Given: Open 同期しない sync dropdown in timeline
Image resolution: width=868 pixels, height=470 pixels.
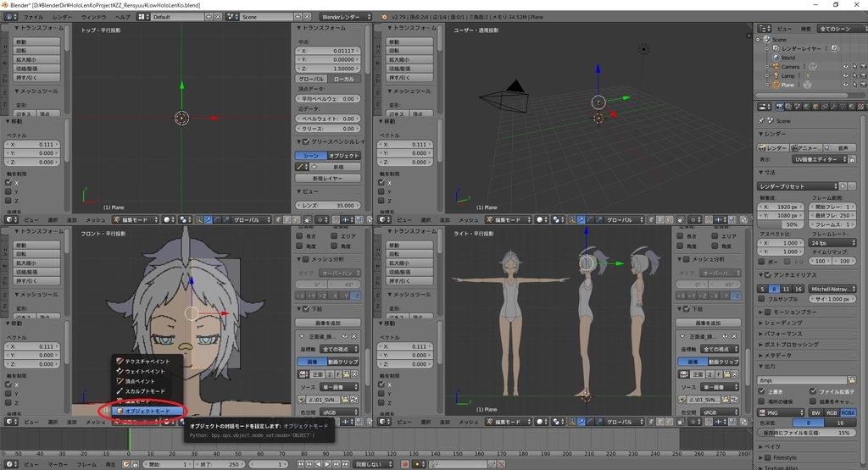Looking at the screenshot, I should click(x=374, y=464).
